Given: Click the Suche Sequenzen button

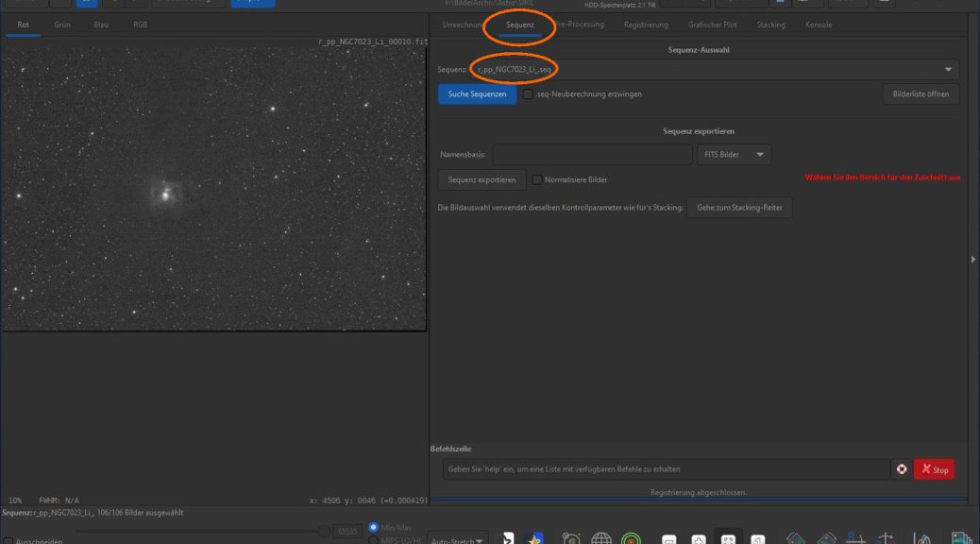Looking at the screenshot, I should coord(476,93).
